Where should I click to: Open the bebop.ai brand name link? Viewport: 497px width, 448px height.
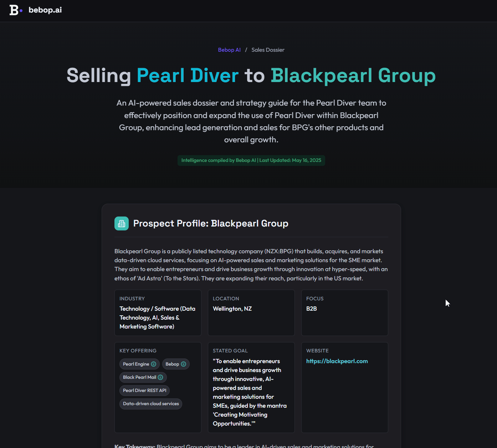(45, 10)
